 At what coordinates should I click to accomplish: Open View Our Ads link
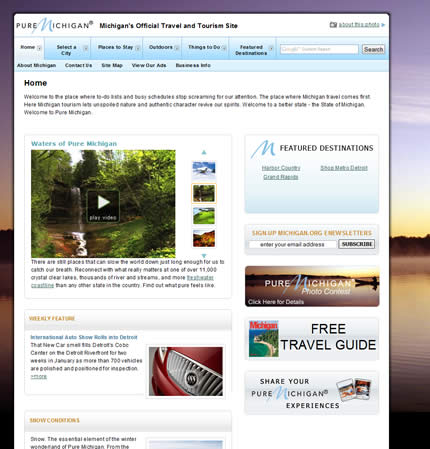(149, 65)
